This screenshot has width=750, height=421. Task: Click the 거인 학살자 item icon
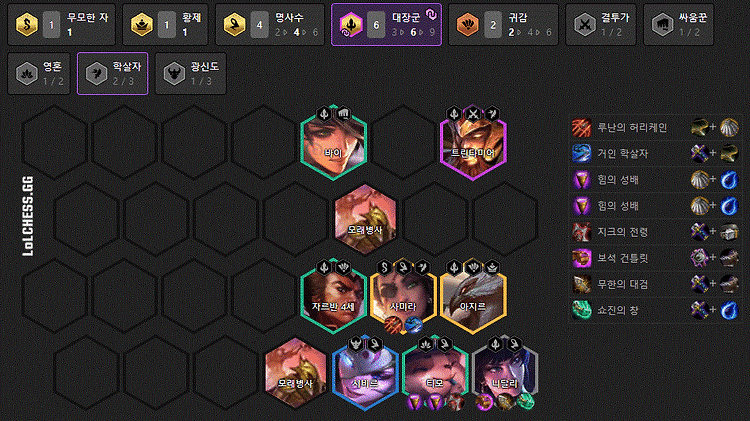pyautogui.click(x=582, y=154)
